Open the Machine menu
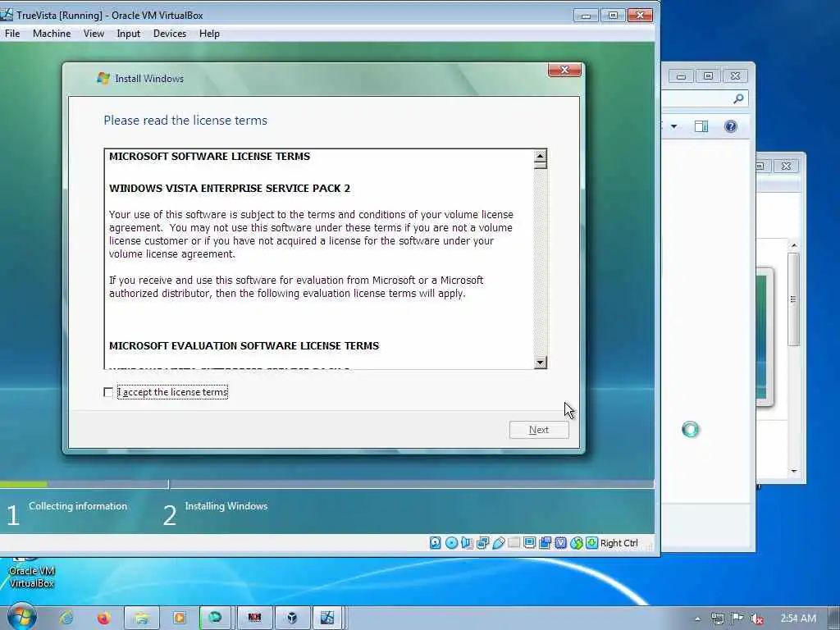 (52, 33)
